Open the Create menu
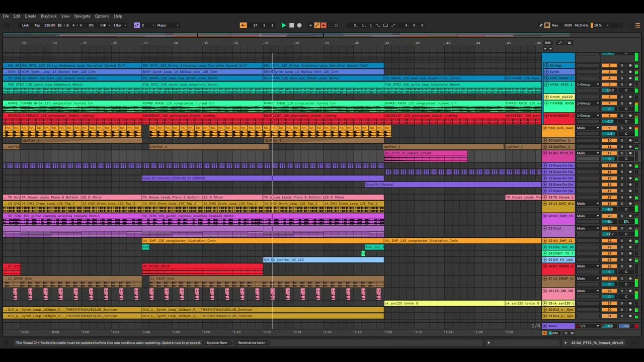This screenshot has width=644, height=362. 30,16
